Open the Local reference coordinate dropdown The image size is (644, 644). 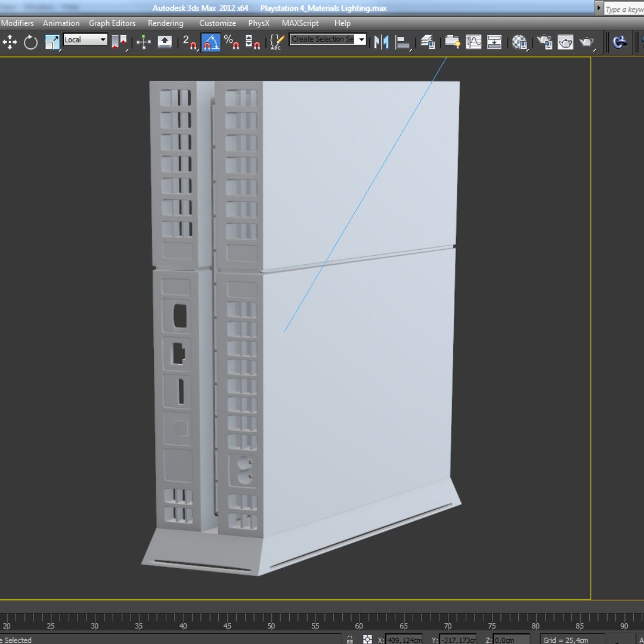(x=85, y=39)
